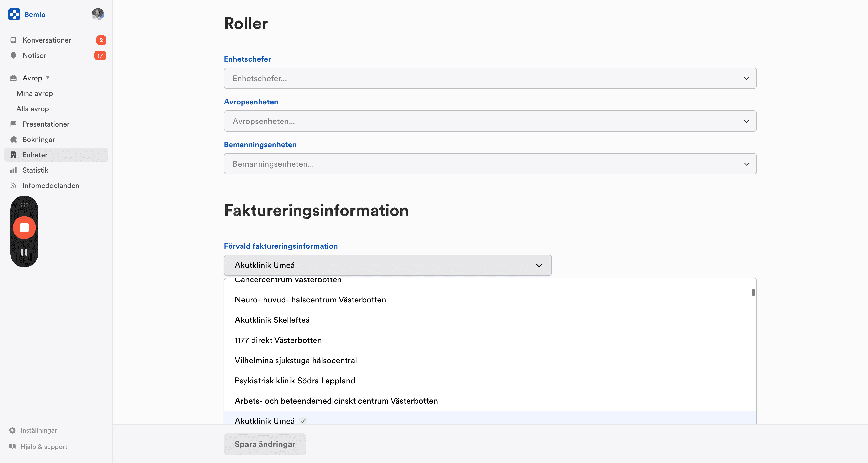Viewport: 868px width, 463px height.
Task: Click the Konversationer chat icon
Action: coord(13,40)
